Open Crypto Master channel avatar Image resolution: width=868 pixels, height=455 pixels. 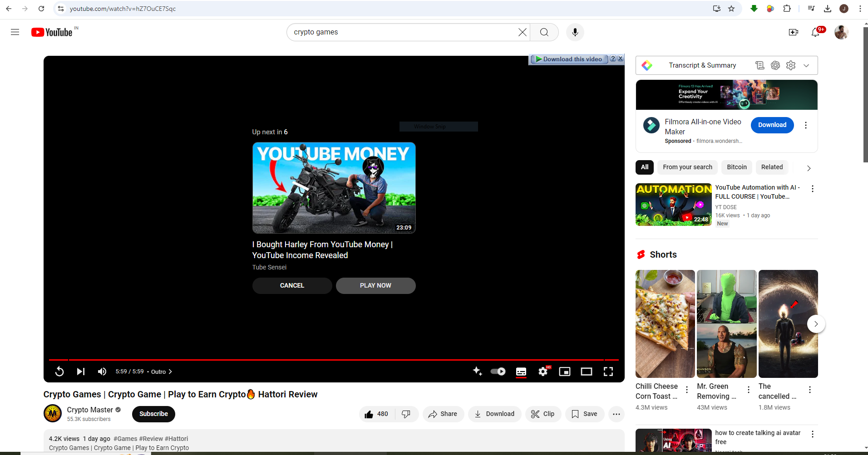point(53,414)
